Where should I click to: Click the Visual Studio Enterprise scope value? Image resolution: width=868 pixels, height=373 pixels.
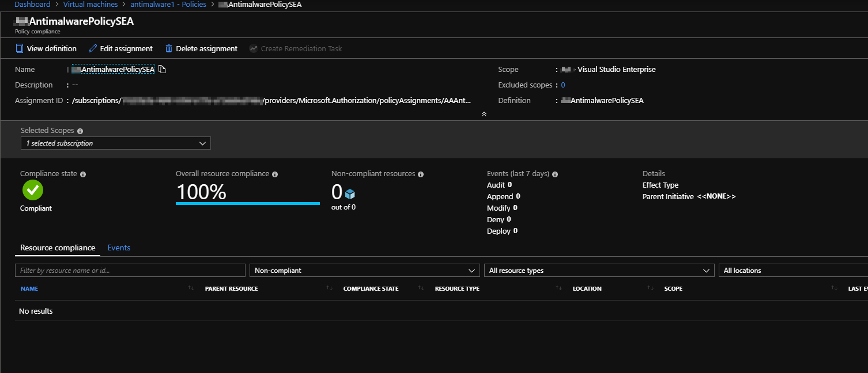(x=616, y=70)
